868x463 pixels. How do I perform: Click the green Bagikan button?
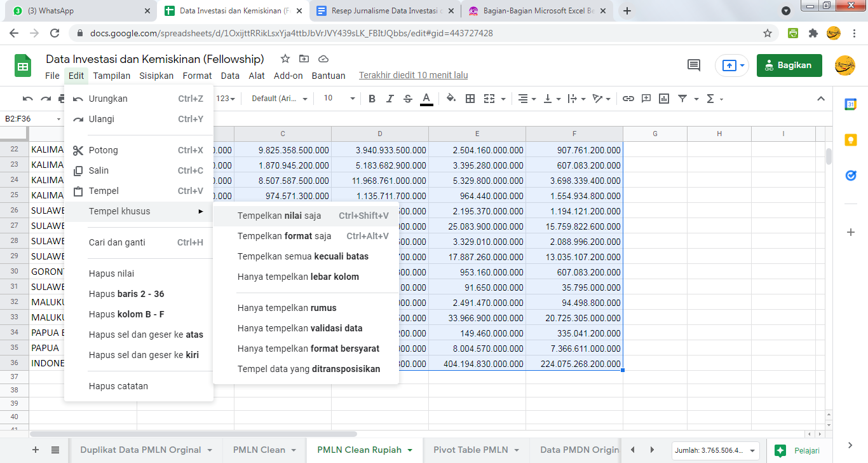coord(789,66)
